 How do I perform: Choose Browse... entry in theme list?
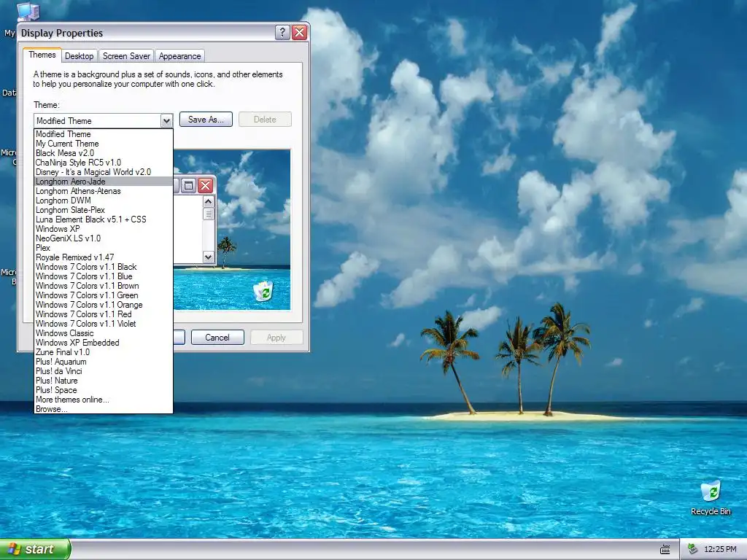(x=104, y=409)
